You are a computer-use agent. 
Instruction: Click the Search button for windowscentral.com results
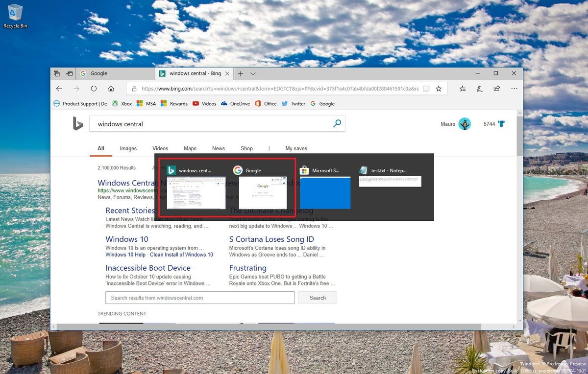(x=318, y=298)
